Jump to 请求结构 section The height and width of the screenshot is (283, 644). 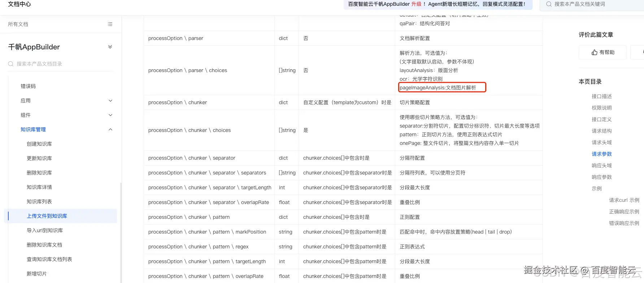602,131
